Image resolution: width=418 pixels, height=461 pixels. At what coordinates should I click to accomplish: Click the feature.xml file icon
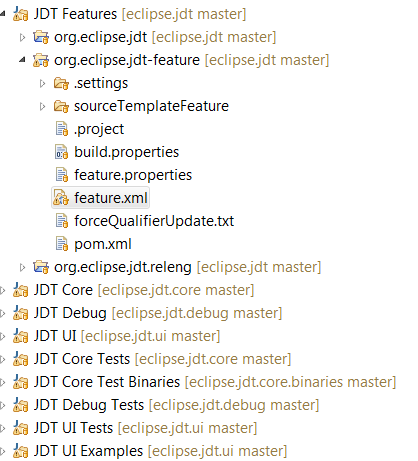tap(61, 198)
